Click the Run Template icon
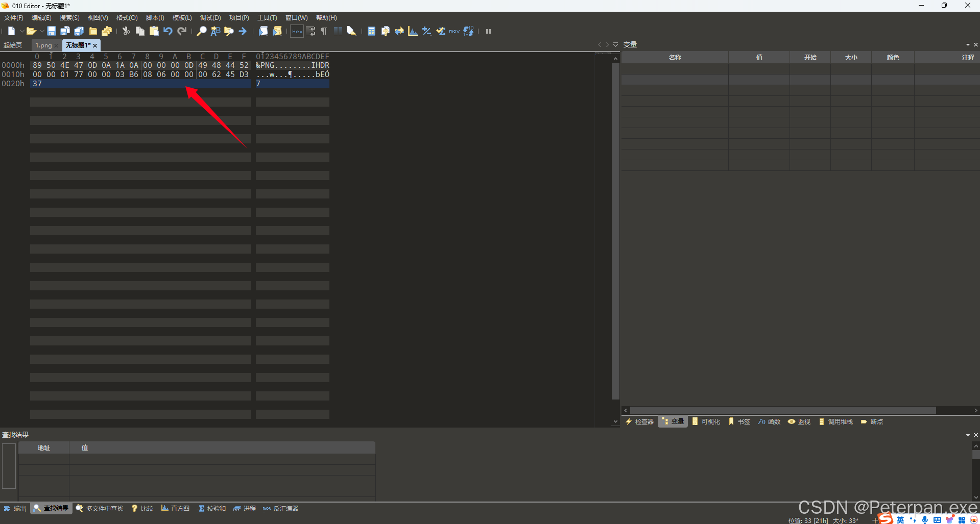This screenshot has width=980, height=524. tap(277, 31)
